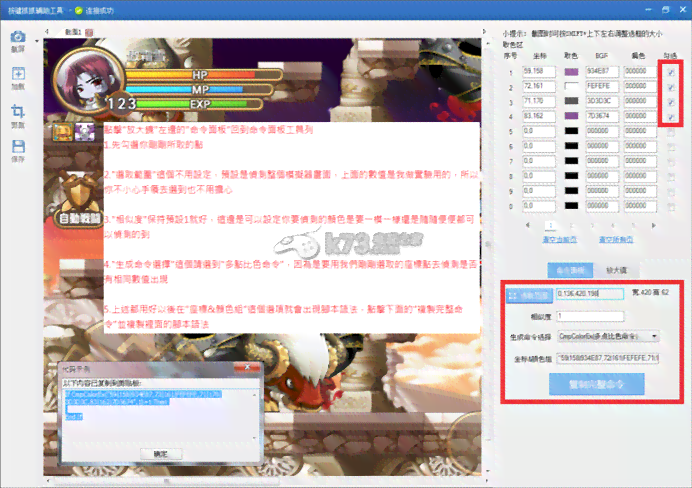Click the vertical scrollbar in code dialog
The height and width of the screenshot is (488, 692).
pos(254,416)
